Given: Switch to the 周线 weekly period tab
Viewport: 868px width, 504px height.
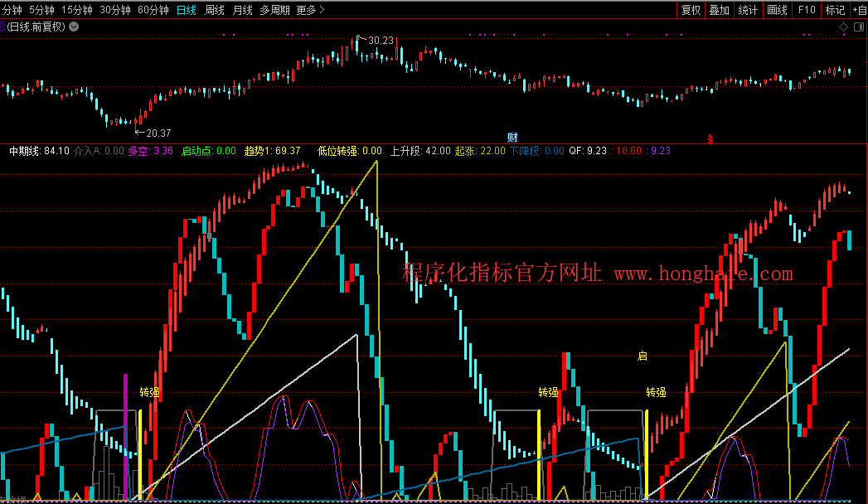Looking at the screenshot, I should 215,10.
